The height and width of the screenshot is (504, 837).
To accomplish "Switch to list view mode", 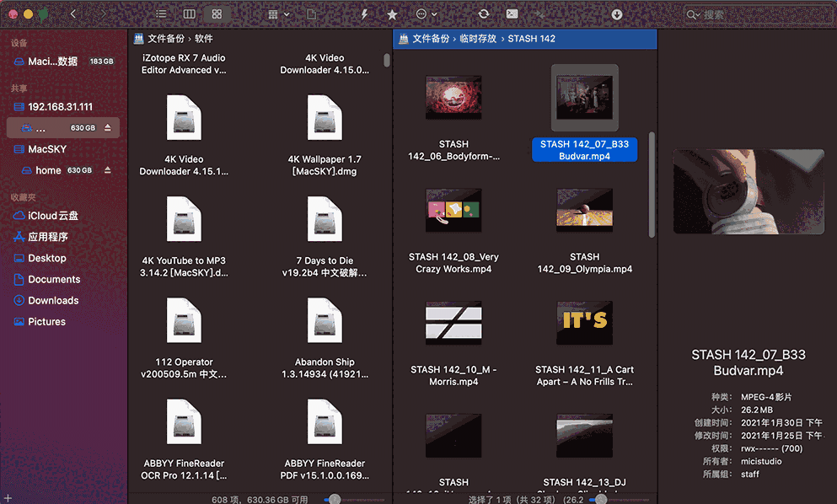I will point(161,14).
